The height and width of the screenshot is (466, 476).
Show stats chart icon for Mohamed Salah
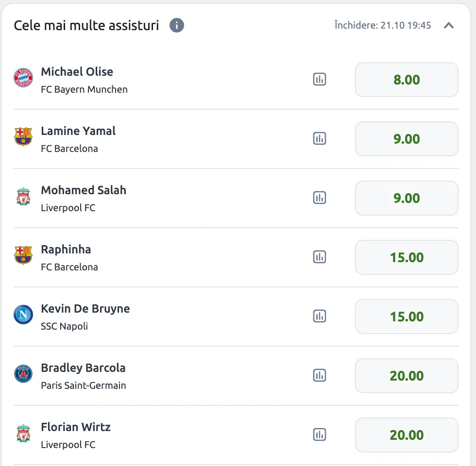pyautogui.click(x=320, y=198)
